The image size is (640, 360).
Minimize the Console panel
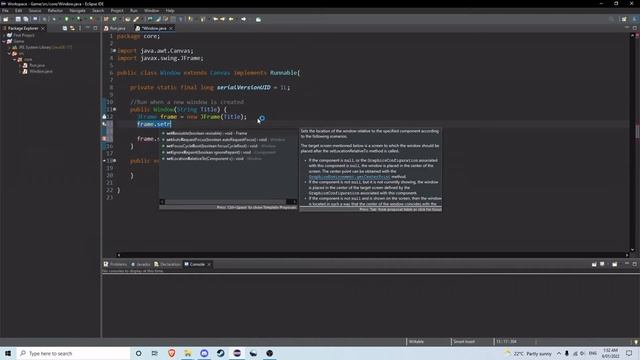(x=627, y=264)
